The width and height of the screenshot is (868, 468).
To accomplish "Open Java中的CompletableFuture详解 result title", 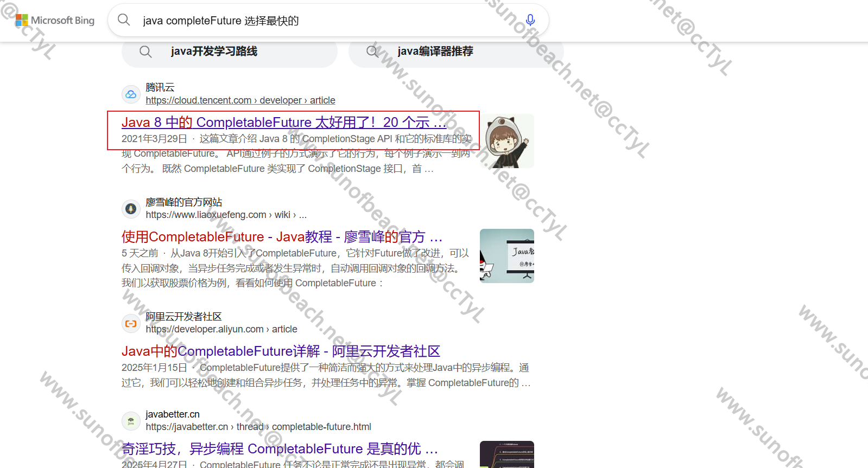I will coord(281,351).
